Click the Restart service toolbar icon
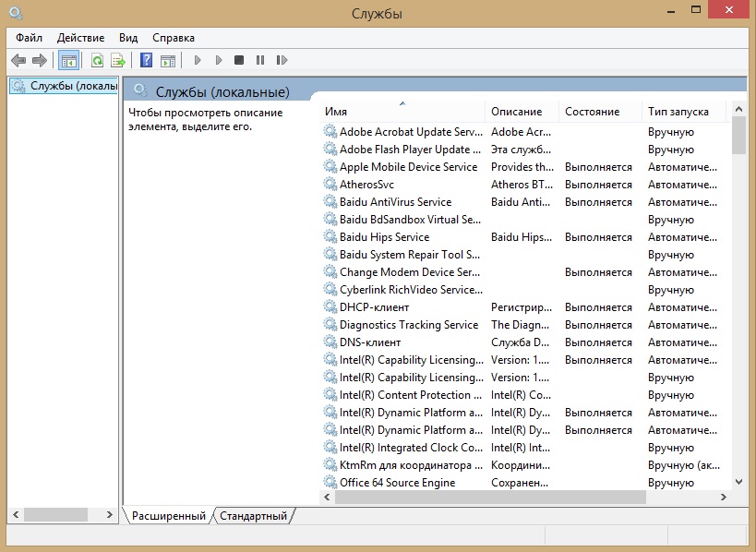 click(x=282, y=60)
